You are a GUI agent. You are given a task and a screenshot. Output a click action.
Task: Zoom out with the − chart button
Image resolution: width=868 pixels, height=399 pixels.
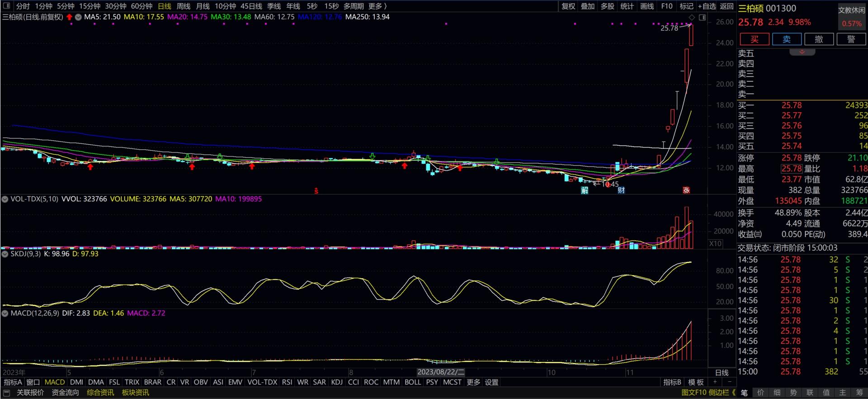tap(729, 382)
